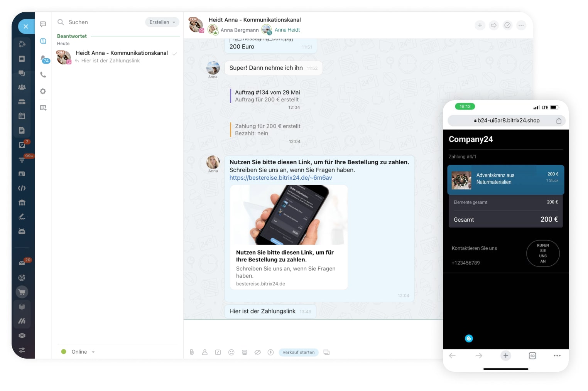Open the bestereise.bitrix24.de/~6m6av payment link
Viewport: 588px width, 391px height.
(280, 178)
